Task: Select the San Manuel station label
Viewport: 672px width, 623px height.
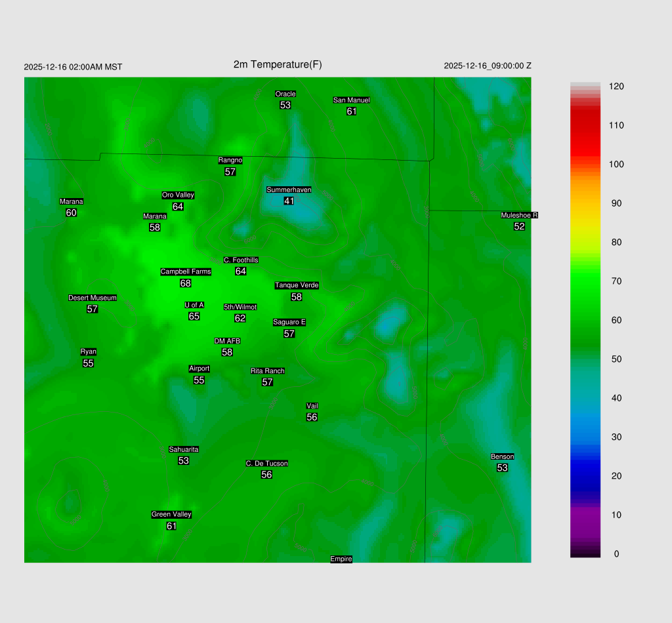Action: 351,100
